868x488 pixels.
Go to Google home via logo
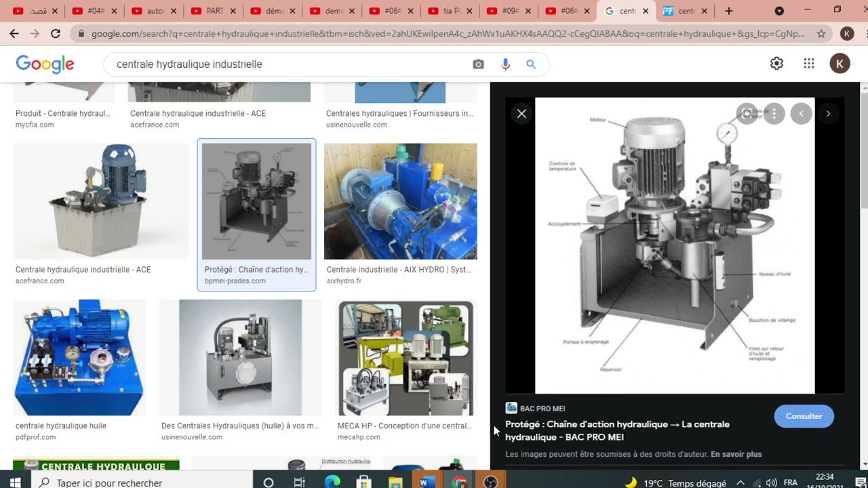click(x=45, y=64)
